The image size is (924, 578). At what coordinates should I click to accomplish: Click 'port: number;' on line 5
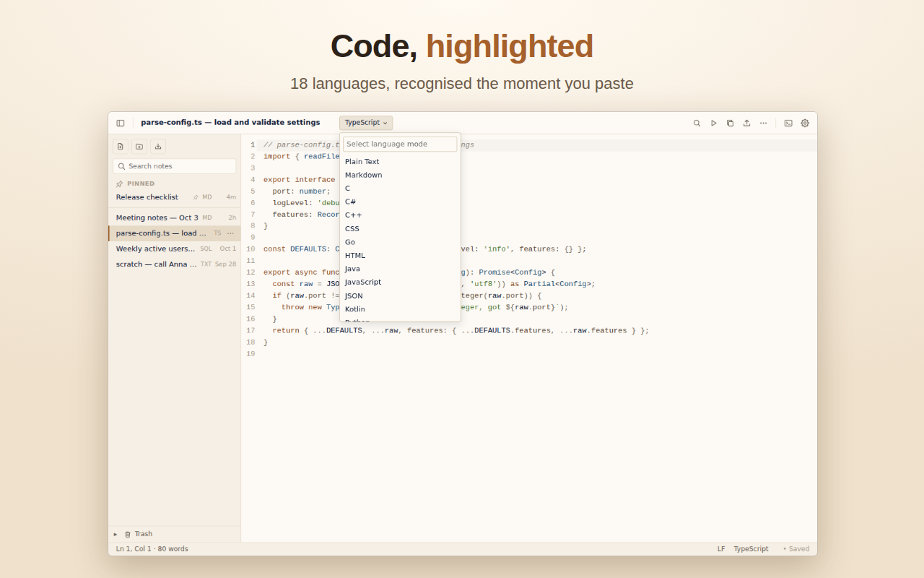(x=302, y=191)
